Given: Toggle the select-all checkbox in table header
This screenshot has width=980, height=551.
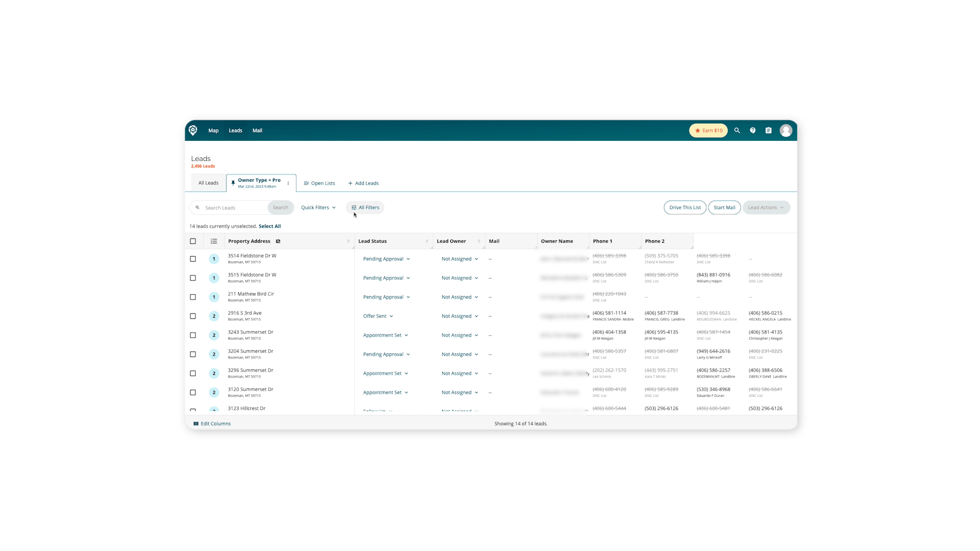Looking at the screenshot, I should tap(193, 241).
